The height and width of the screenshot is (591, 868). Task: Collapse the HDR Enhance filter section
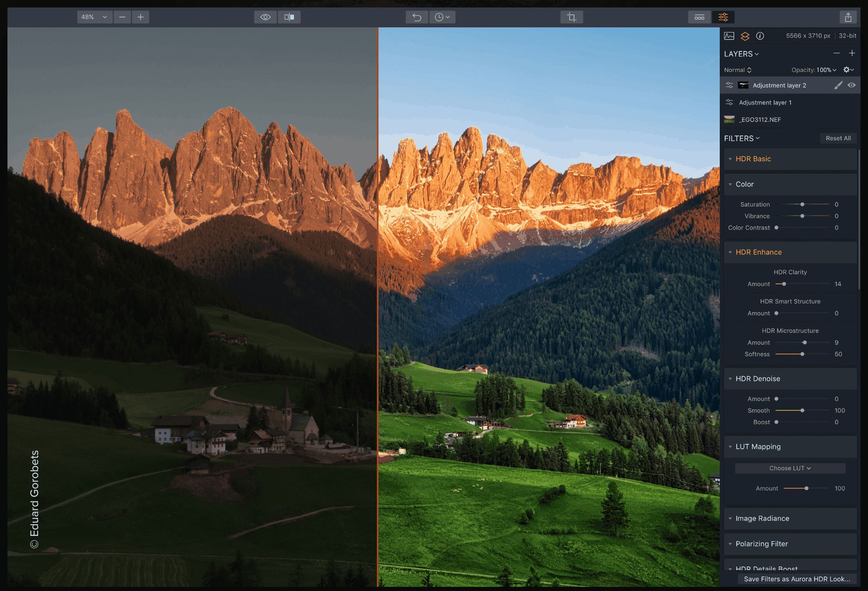[731, 252]
